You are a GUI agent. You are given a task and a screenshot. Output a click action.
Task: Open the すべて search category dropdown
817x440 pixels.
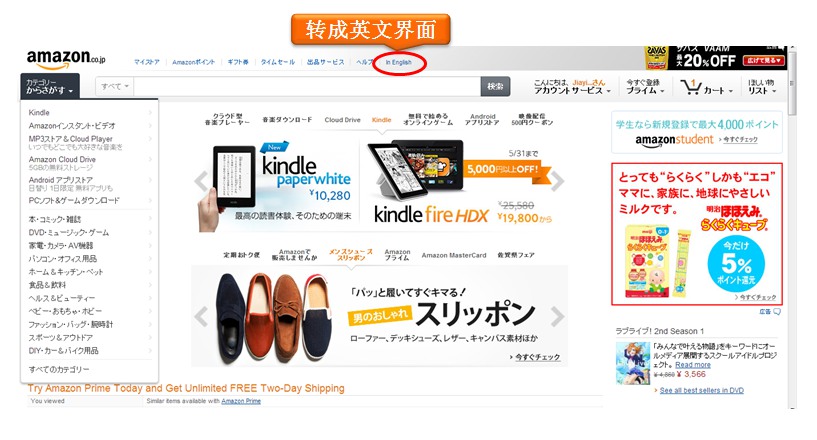tap(115, 86)
